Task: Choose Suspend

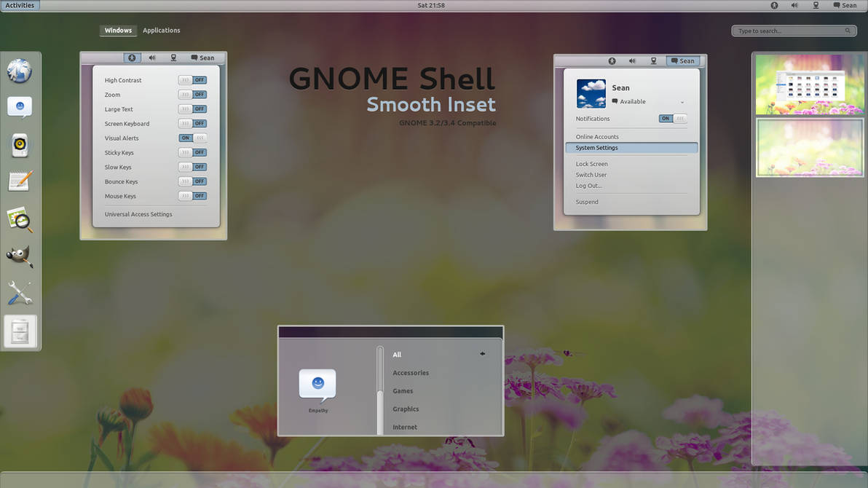Action: [587, 202]
